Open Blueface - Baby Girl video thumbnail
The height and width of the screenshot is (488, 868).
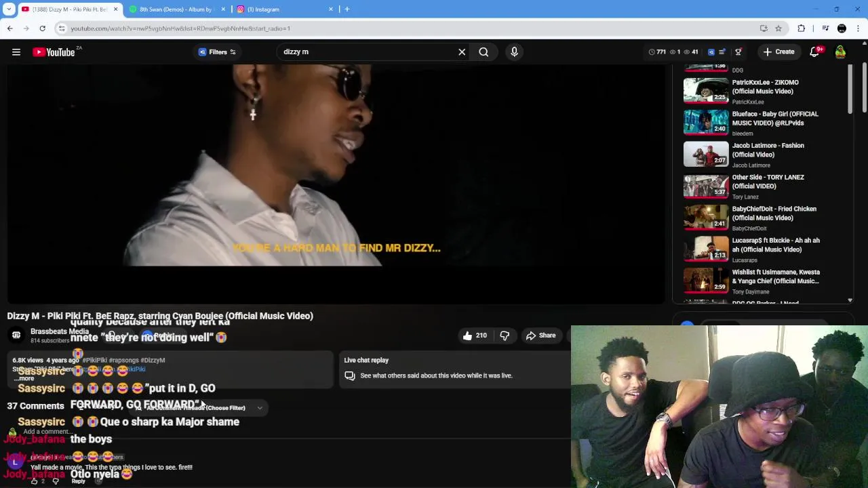click(x=706, y=122)
